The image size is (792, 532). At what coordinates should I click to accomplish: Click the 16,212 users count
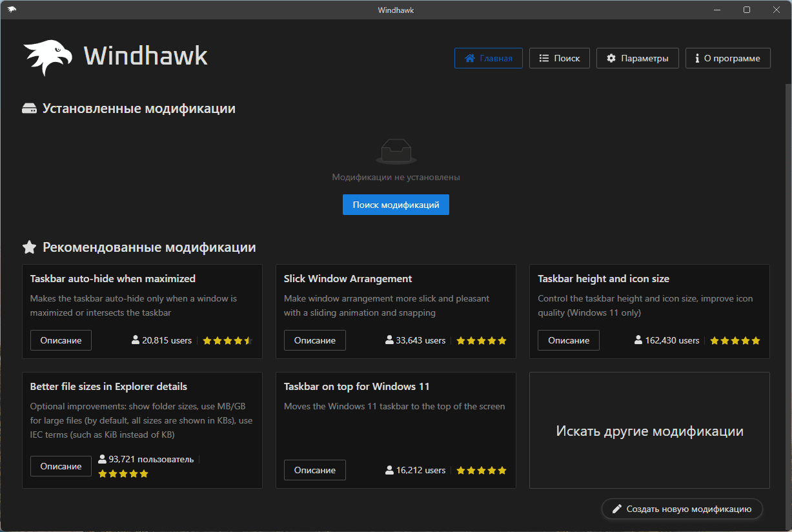pyautogui.click(x=416, y=470)
